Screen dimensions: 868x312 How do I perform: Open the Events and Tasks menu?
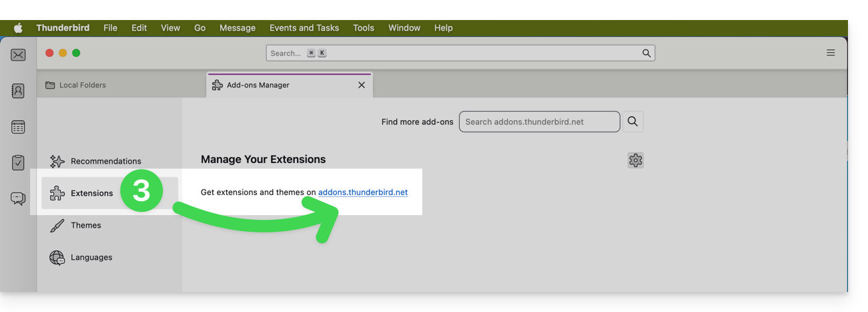(x=304, y=28)
